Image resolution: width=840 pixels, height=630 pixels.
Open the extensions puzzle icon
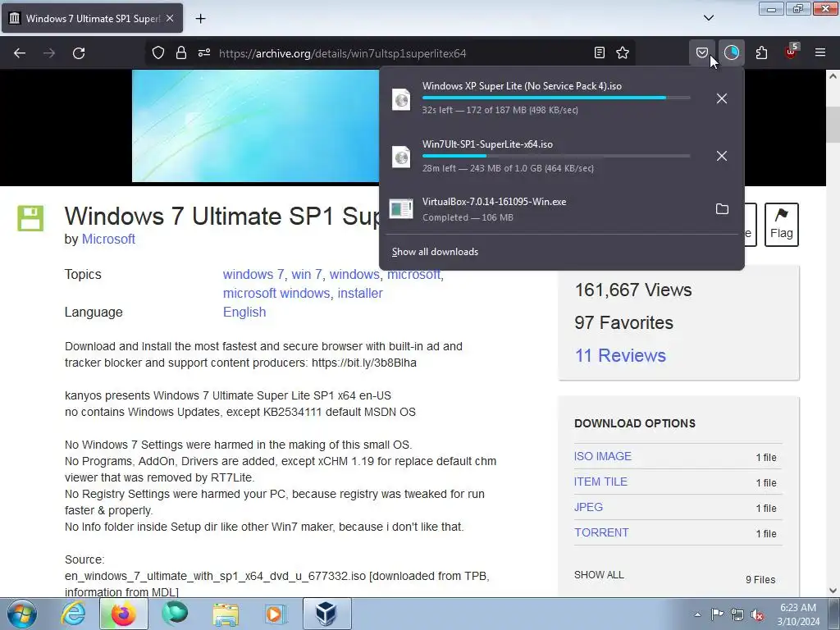click(x=761, y=52)
